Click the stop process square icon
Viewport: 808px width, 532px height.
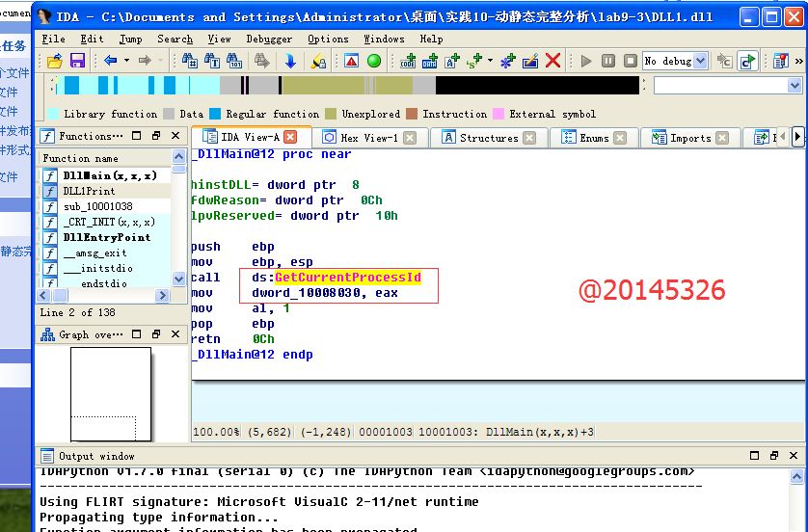pyautogui.click(x=629, y=61)
